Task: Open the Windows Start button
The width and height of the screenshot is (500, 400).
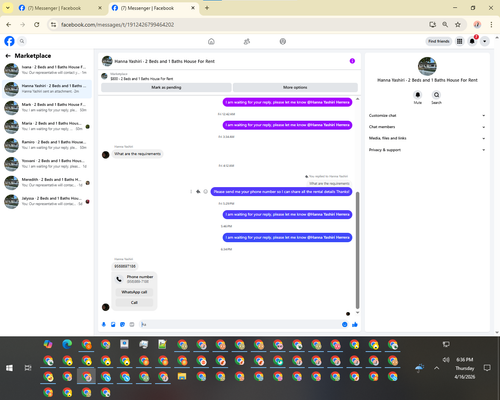Action: [9, 368]
